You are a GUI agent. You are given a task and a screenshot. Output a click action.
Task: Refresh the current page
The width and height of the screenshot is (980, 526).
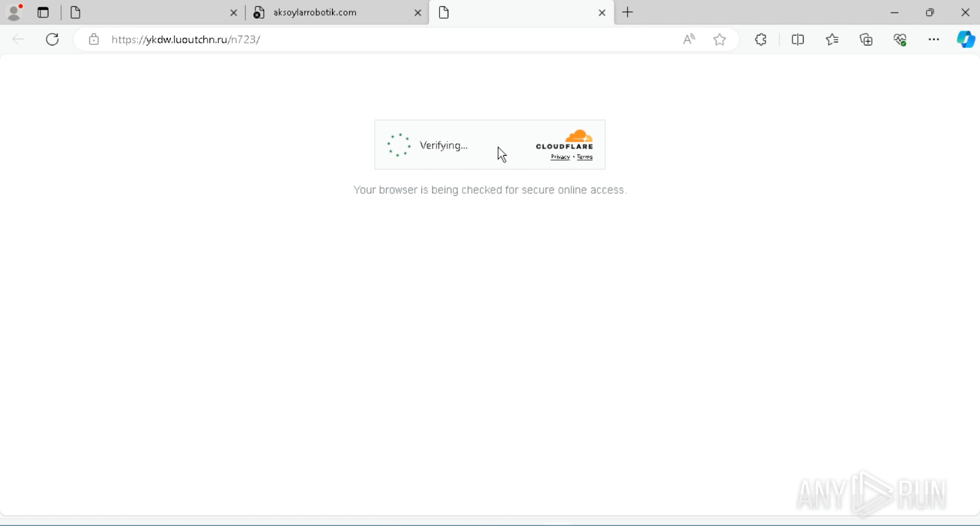pyautogui.click(x=53, y=39)
